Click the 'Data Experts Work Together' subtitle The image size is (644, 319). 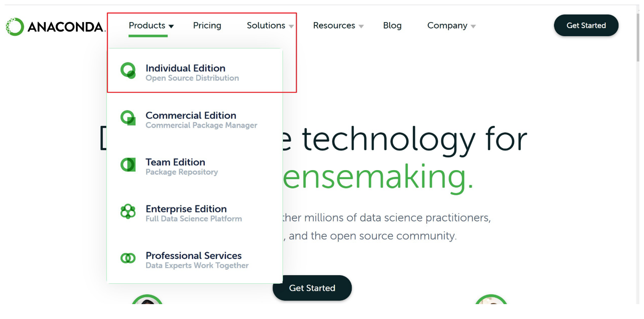coord(197,266)
